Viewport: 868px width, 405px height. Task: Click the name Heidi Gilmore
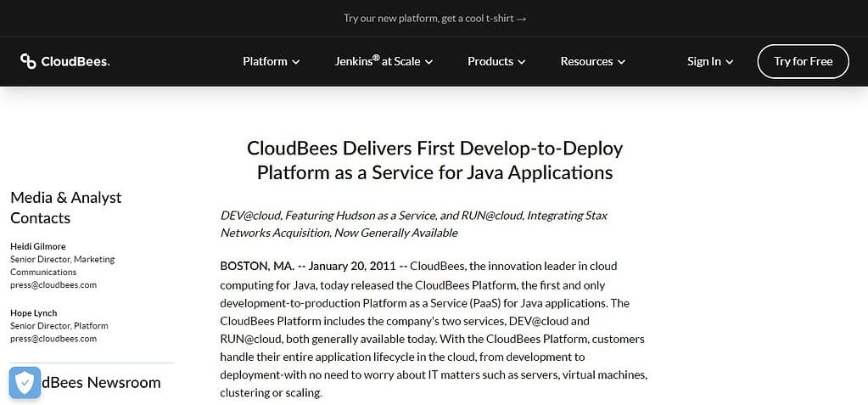pos(37,246)
